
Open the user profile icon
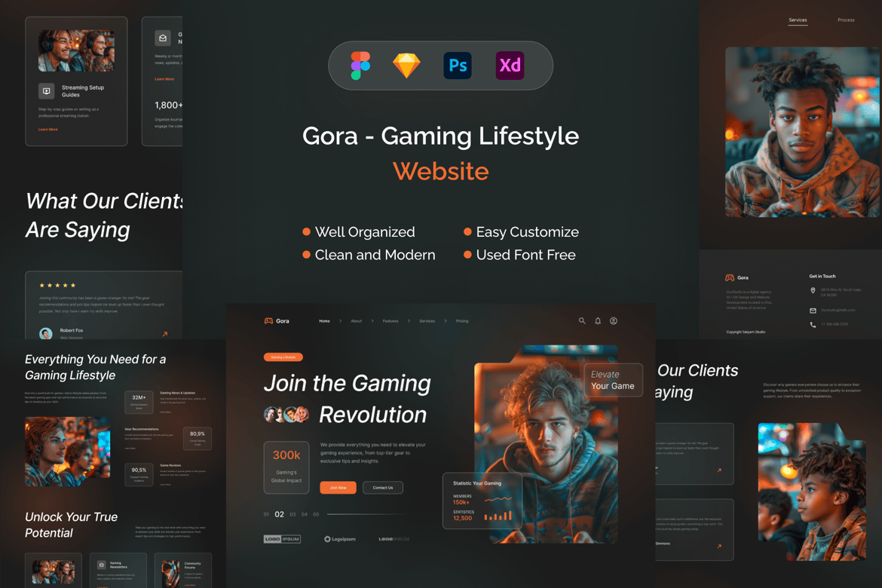click(x=614, y=320)
